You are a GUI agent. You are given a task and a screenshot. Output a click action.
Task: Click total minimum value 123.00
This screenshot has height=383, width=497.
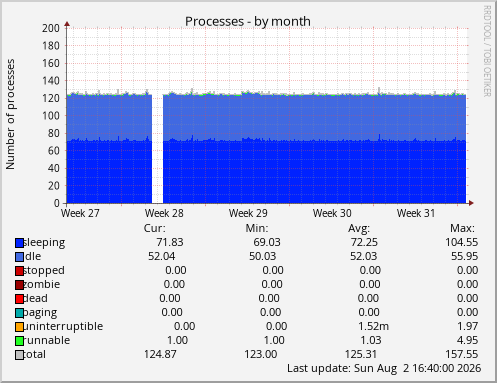click(x=261, y=354)
